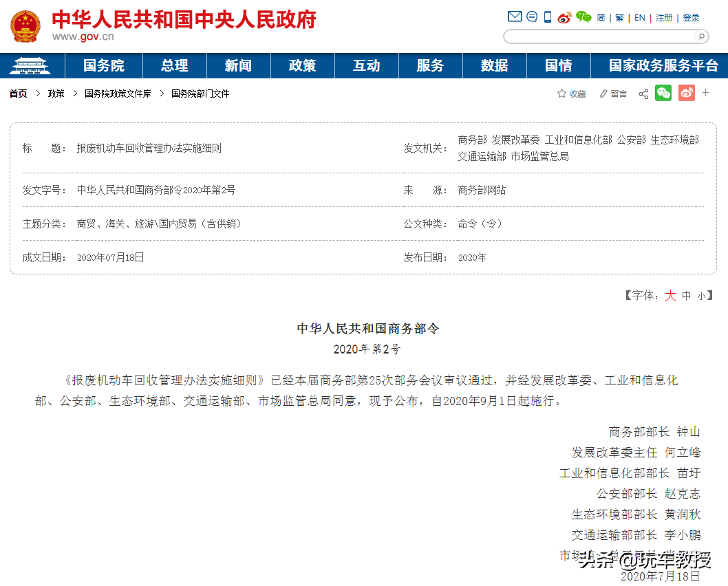
Task: Open the share icon beside 留言
Action: click(643, 94)
